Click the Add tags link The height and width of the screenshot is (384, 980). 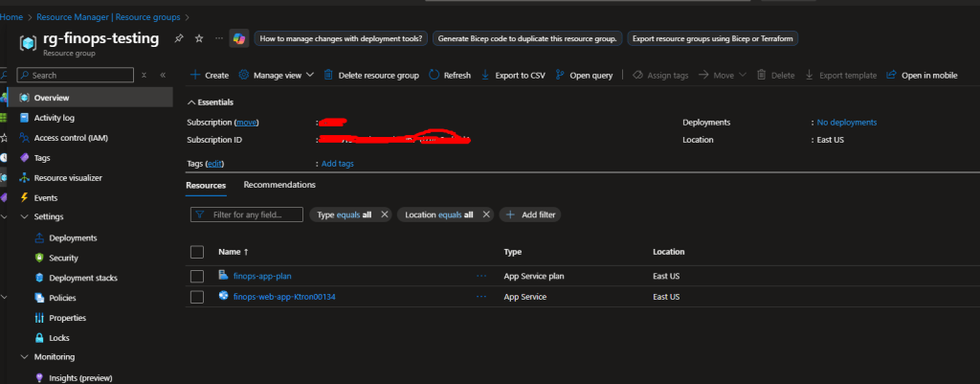337,164
